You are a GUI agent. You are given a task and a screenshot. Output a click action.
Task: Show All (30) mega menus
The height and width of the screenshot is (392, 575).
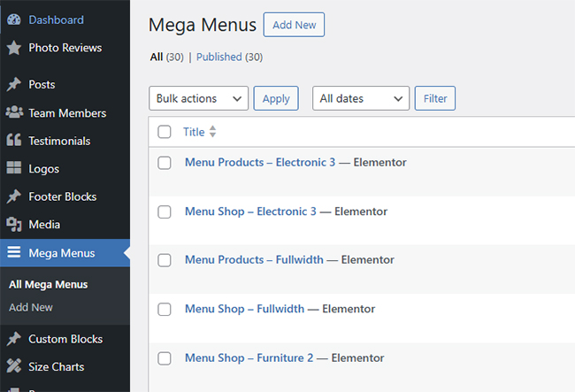click(167, 57)
